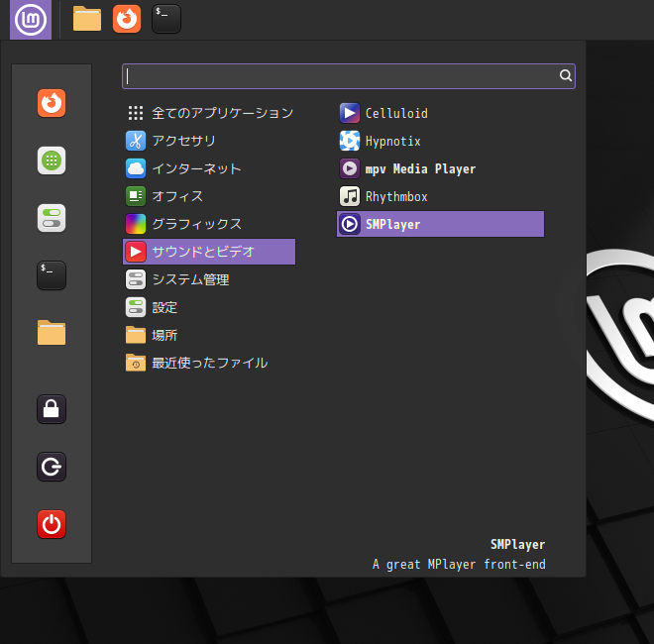Open the Linux Mint menu button
This screenshot has width=654, height=644.
(x=31, y=20)
